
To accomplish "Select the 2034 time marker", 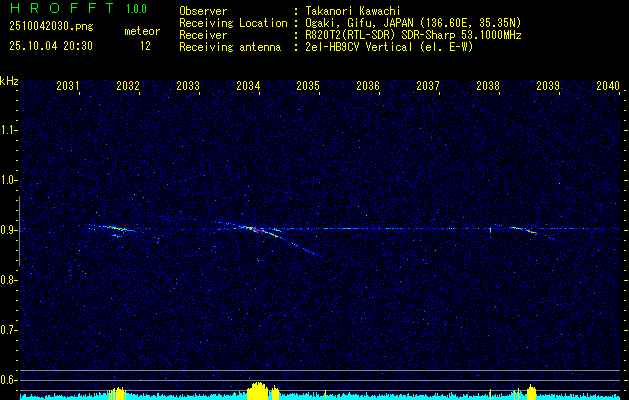I will 248,86.
